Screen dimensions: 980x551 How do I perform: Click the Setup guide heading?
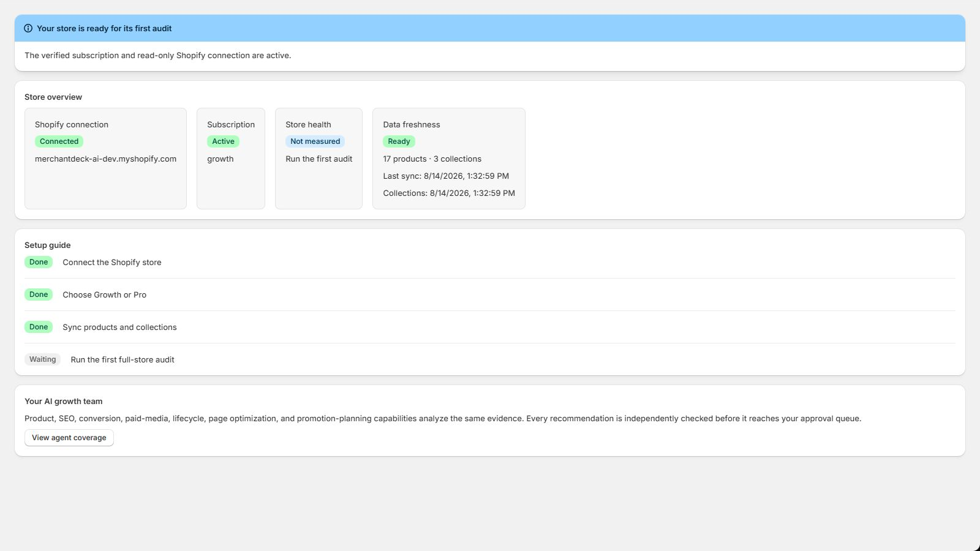48,245
